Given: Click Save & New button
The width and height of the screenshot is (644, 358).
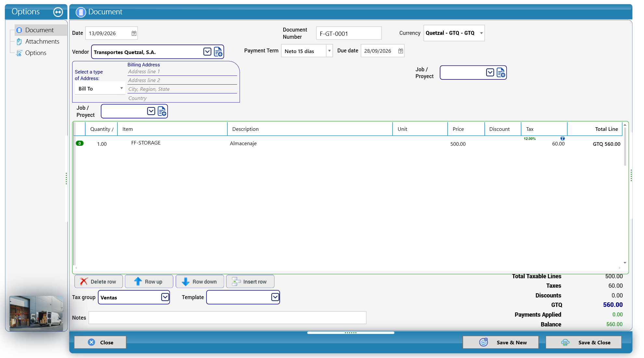Looking at the screenshot, I should pyautogui.click(x=501, y=343).
